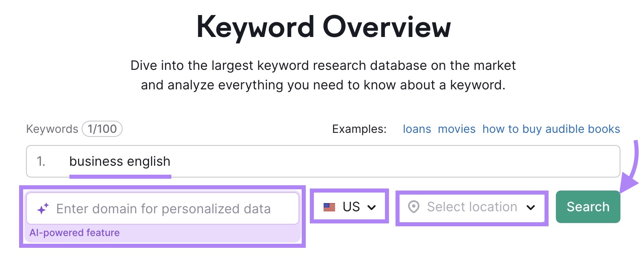Open the movies example keyword

(x=456, y=129)
